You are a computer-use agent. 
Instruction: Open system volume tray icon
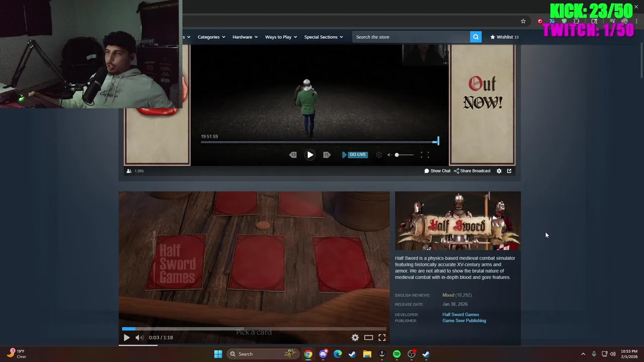pos(613,354)
